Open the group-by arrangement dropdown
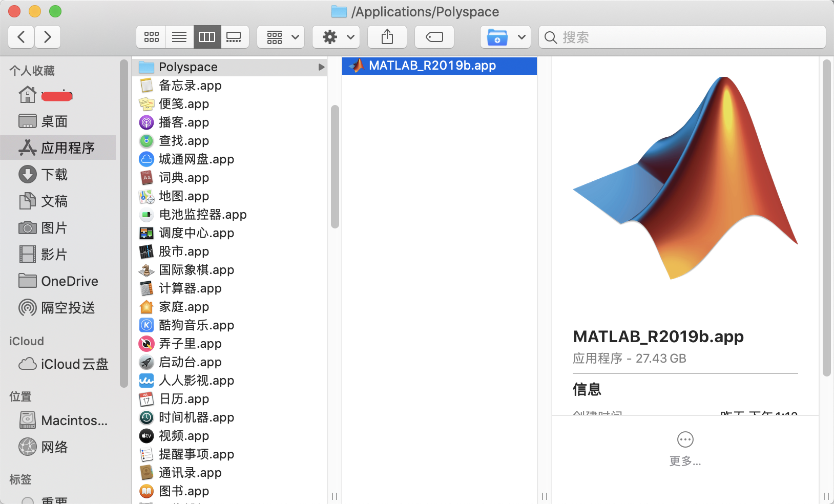 coord(281,37)
